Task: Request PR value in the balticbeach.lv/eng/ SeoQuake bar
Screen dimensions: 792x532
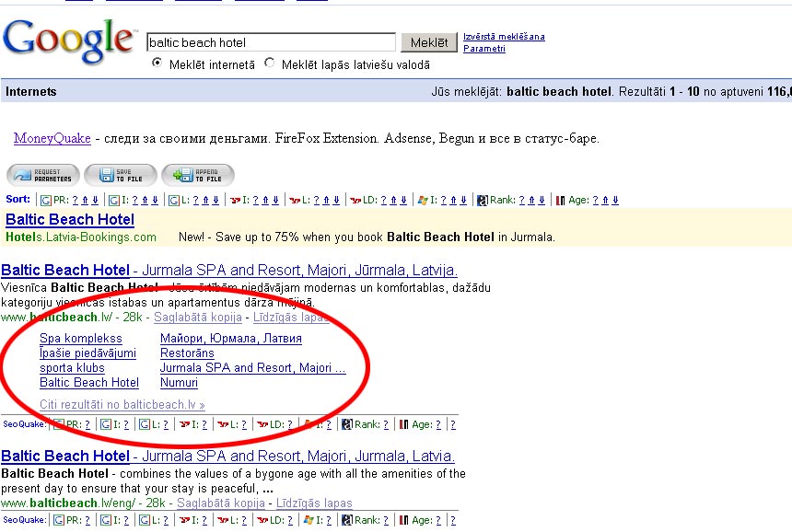Action: click(87, 520)
